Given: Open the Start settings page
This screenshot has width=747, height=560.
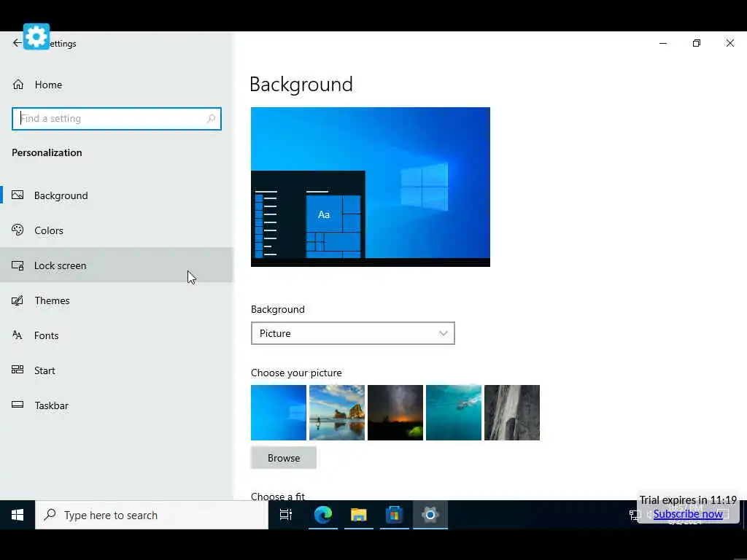Looking at the screenshot, I should click(117, 370).
